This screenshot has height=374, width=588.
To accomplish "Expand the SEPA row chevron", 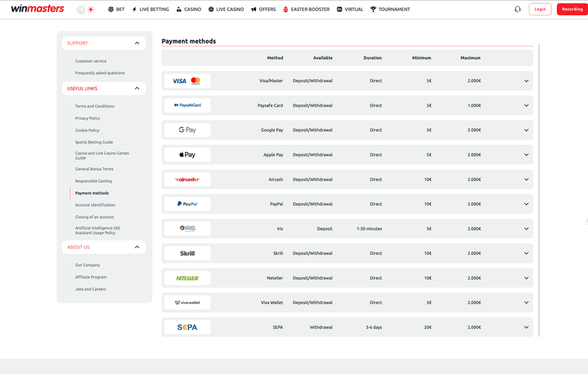I will tap(526, 328).
